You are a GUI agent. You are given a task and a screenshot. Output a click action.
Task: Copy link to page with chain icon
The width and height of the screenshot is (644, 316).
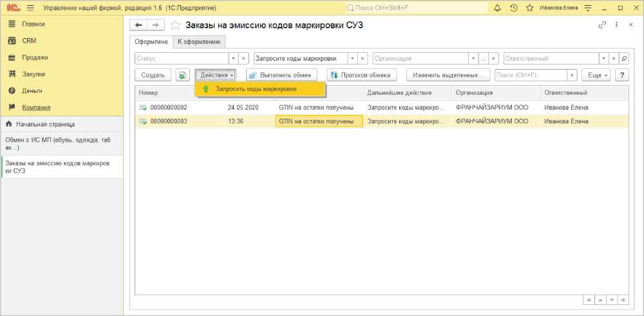pyautogui.click(x=603, y=25)
